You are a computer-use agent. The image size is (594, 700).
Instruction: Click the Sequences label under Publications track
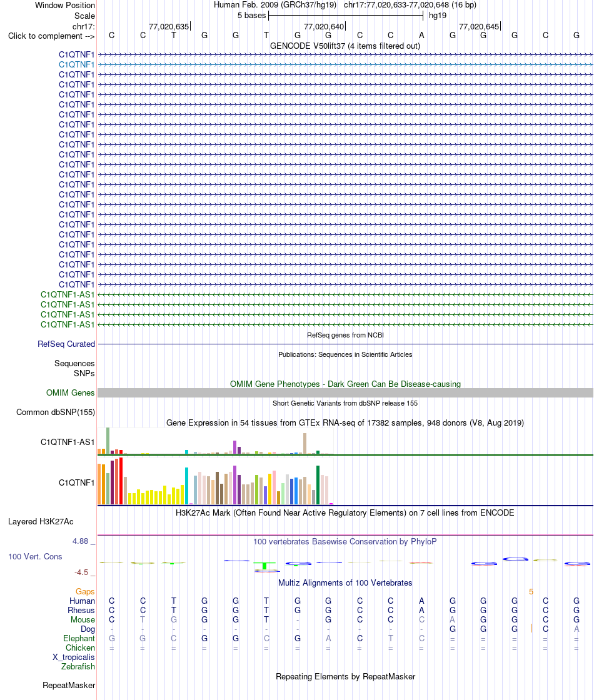coord(74,363)
